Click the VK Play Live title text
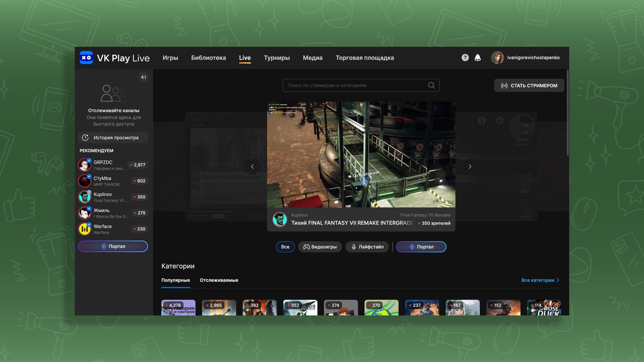The height and width of the screenshot is (362, 644). click(123, 58)
